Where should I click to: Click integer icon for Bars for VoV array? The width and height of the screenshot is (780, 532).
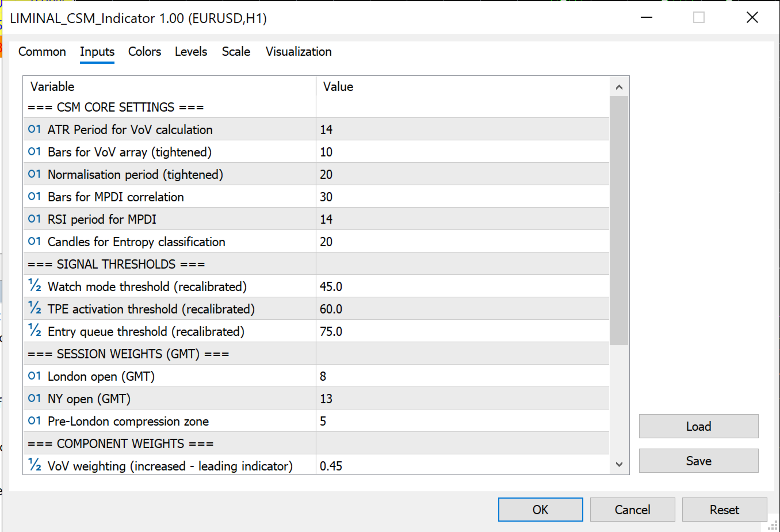[35, 152]
